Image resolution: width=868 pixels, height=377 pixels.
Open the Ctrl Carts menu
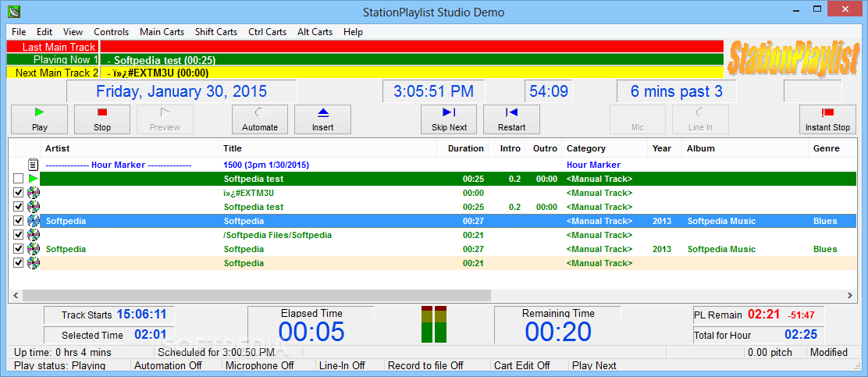(268, 32)
